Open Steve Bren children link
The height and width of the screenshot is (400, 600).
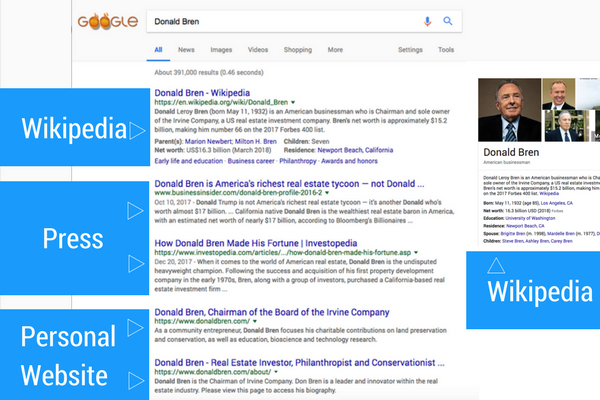click(x=513, y=241)
